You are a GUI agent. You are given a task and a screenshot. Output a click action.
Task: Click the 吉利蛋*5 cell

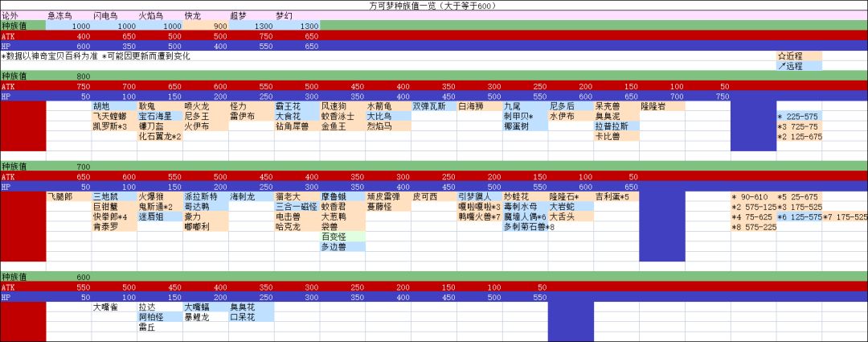616,197
